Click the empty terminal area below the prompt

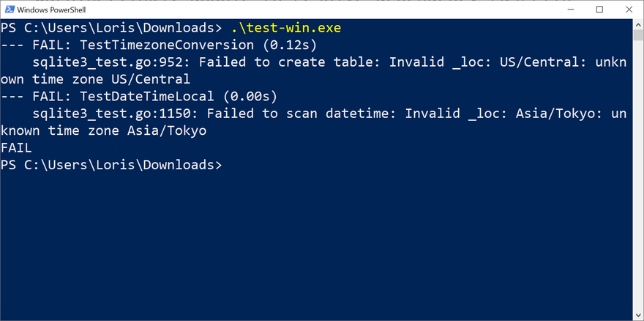(x=315, y=242)
